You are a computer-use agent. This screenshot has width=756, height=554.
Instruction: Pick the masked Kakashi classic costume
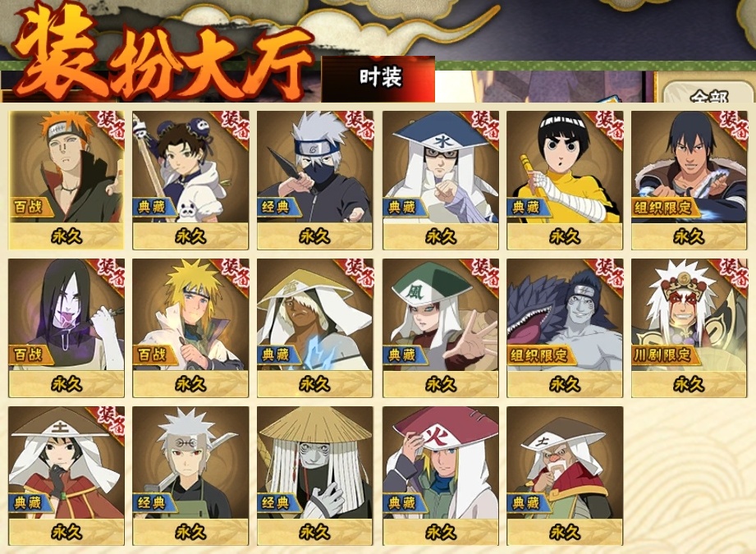pyautogui.click(x=315, y=180)
